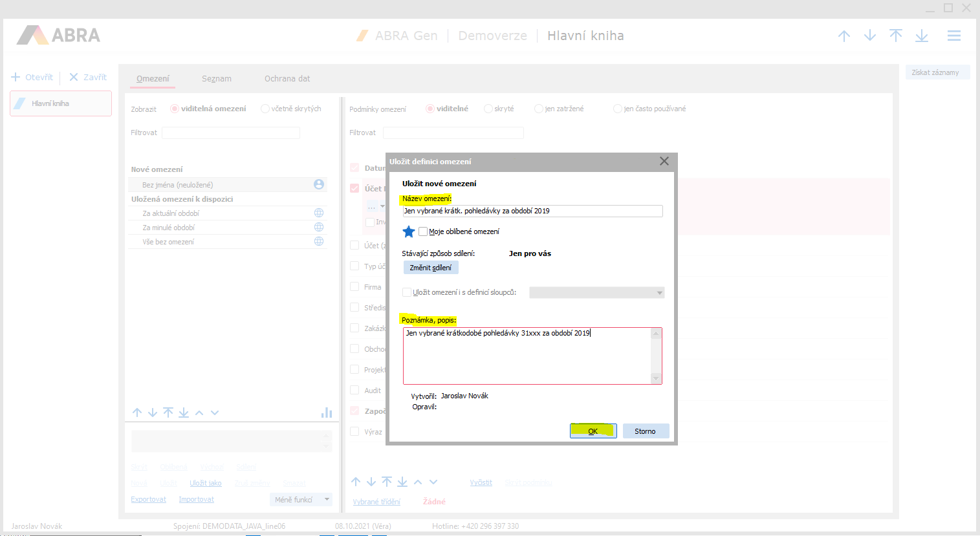
Task: Click the bar chart icon in left panel
Action: tap(327, 413)
